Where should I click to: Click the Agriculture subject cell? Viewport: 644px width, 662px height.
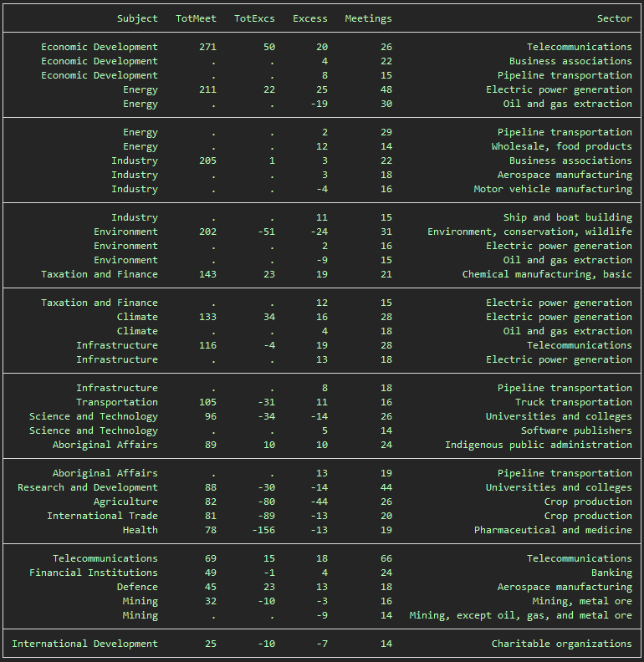pyautogui.click(x=125, y=502)
